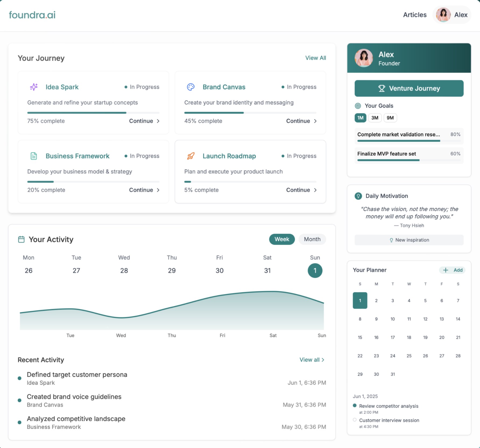Select Monday 26 in the activity week
Screen dimensions: 480x448
click(x=29, y=271)
